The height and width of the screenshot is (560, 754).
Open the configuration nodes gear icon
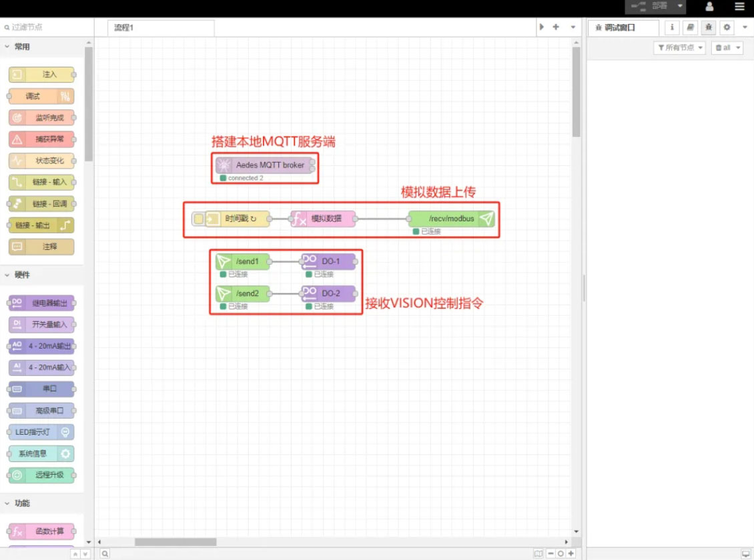pos(727,27)
